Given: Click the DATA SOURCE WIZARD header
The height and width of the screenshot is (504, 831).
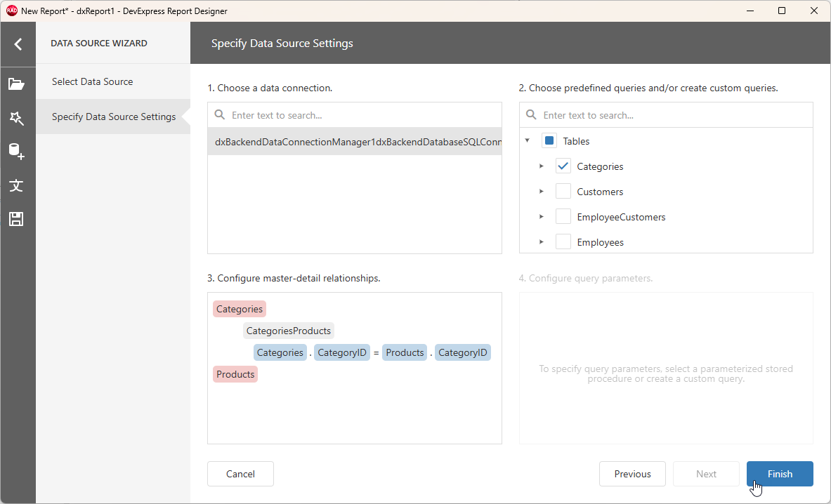Looking at the screenshot, I should 99,44.
